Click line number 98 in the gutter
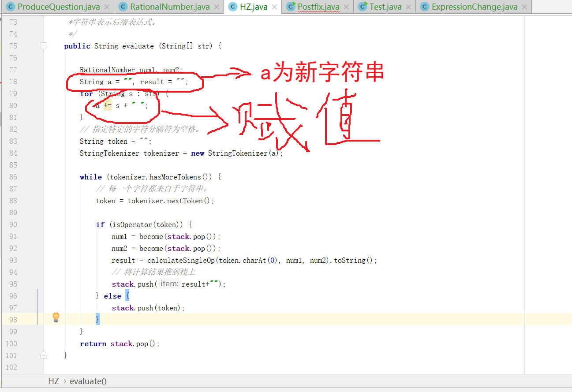The height and width of the screenshot is (392, 572). click(x=13, y=320)
